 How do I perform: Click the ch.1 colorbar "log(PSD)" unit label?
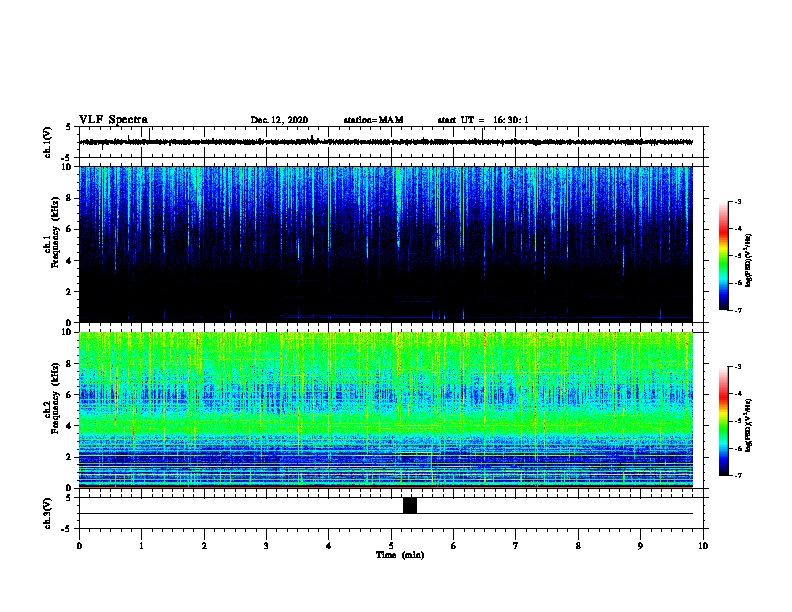click(748, 261)
